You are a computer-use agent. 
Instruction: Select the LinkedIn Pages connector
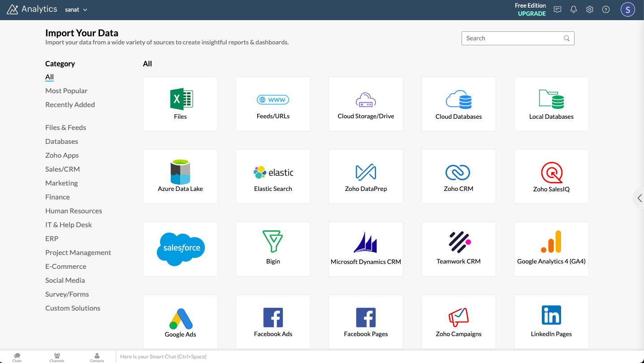pyautogui.click(x=551, y=322)
